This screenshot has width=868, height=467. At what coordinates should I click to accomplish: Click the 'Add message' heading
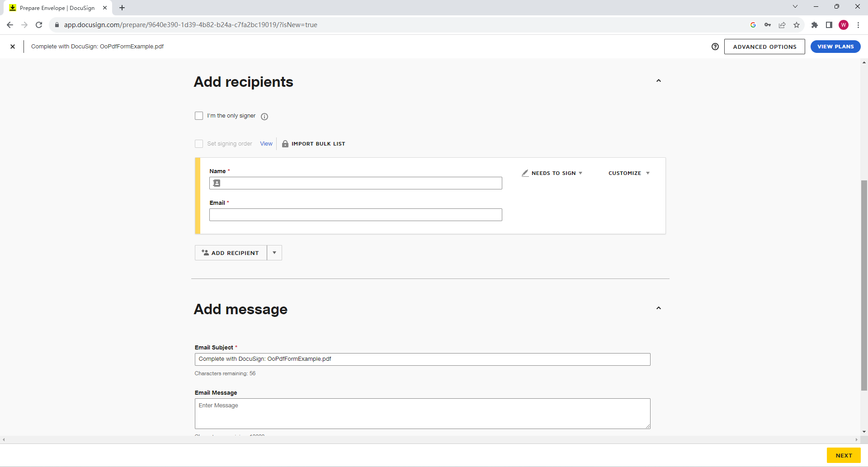(241, 309)
